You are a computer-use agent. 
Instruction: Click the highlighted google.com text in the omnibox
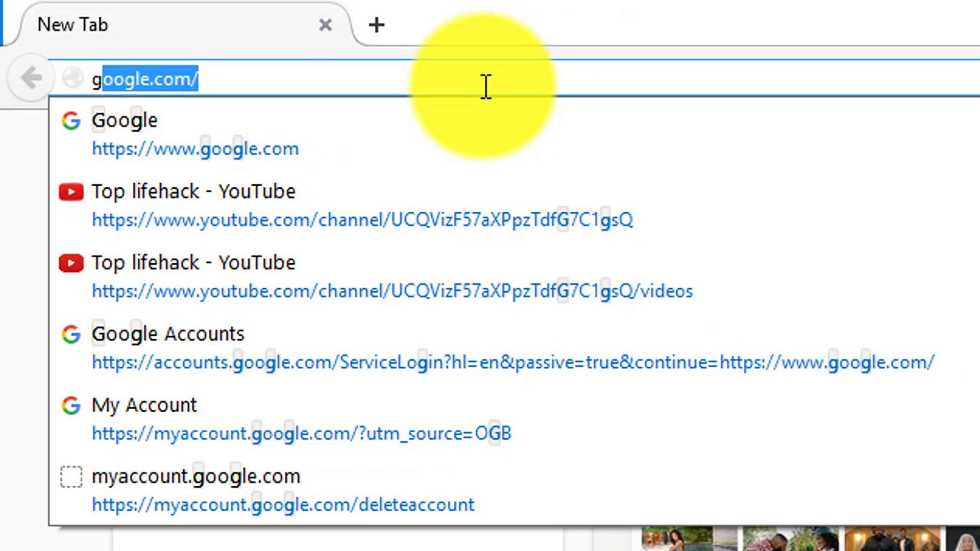tap(148, 79)
